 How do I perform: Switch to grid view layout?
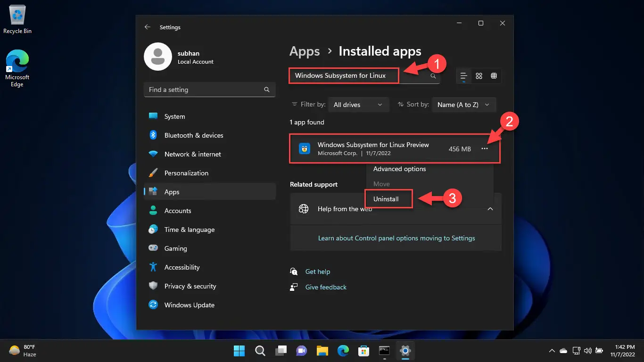479,76
